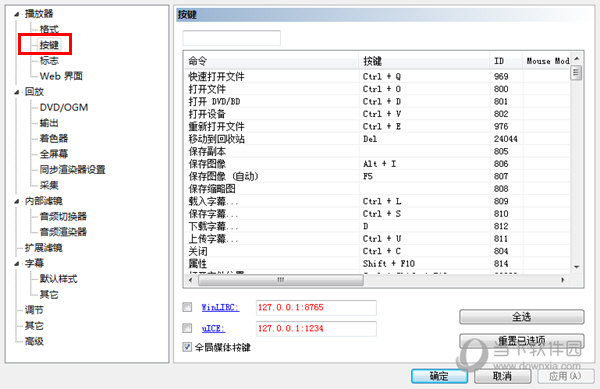
Task: Collapse the 内部滤镜 tree node
Action: (x=16, y=201)
